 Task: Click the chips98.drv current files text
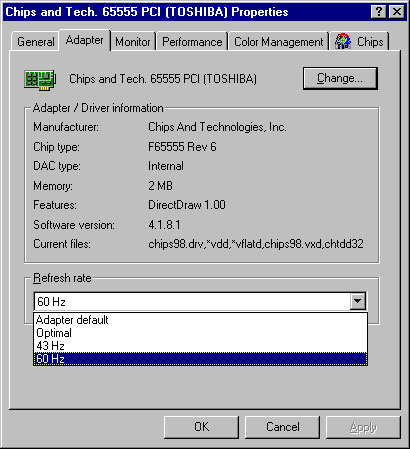[x=256, y=244]
